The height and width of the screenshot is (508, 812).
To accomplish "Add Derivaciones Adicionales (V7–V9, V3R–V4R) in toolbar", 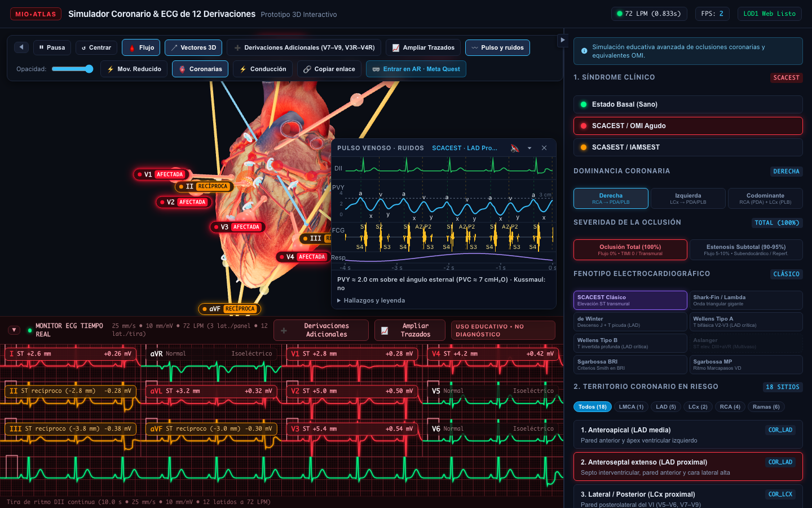I will [304, 47].
